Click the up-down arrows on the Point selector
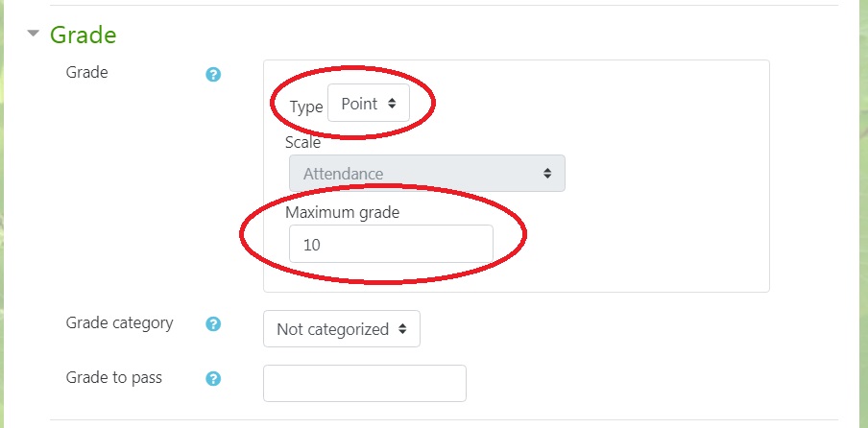 [x=392, y=104]
